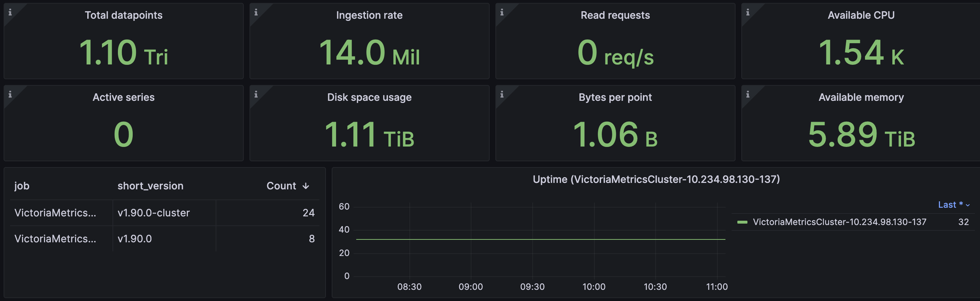The width and height of the screenshot is (980, 301).
Task: Open the Total datapoints panel title menu
Action: pos(123,15)
